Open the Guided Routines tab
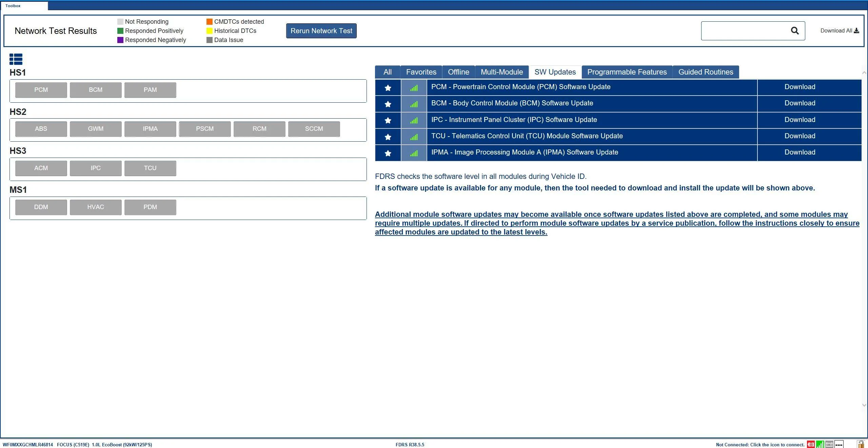 [x=706, y=72]
